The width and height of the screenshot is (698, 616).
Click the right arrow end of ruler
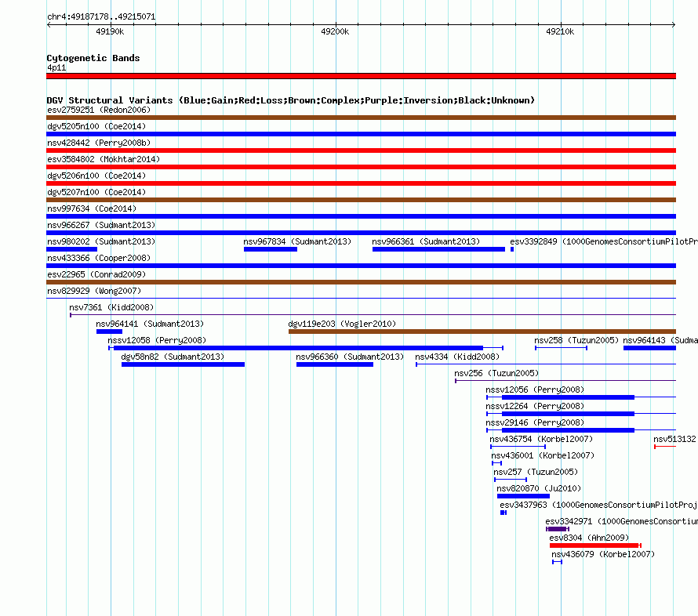coord(674,24)
